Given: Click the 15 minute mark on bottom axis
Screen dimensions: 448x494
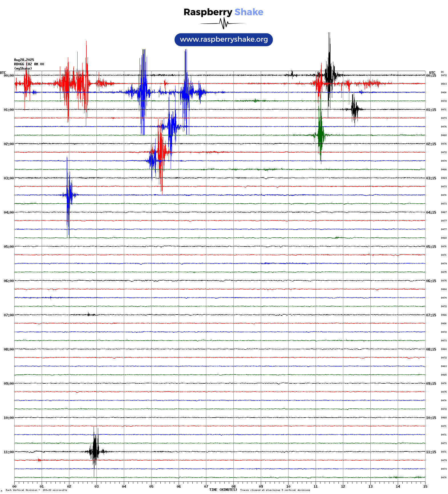Looking at the screenshot, I should [x=425, y=487].
